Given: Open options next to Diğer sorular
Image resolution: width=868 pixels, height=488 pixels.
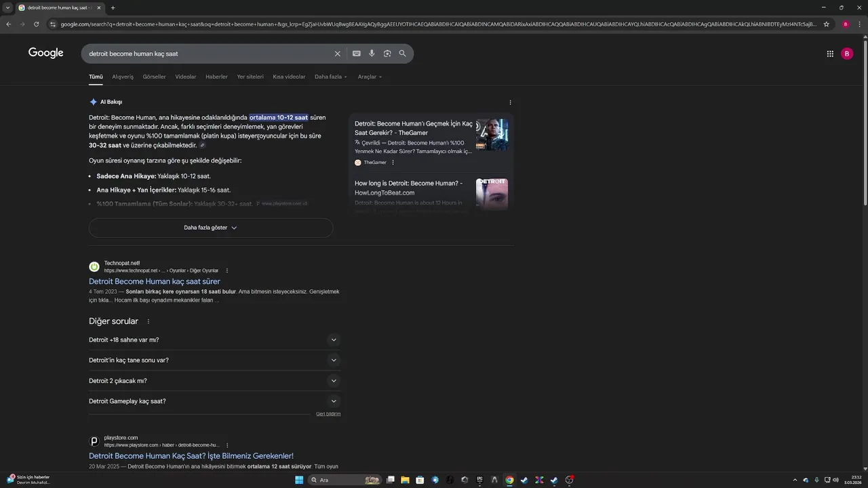Looking at the screenshot, I should pos(149,321).
